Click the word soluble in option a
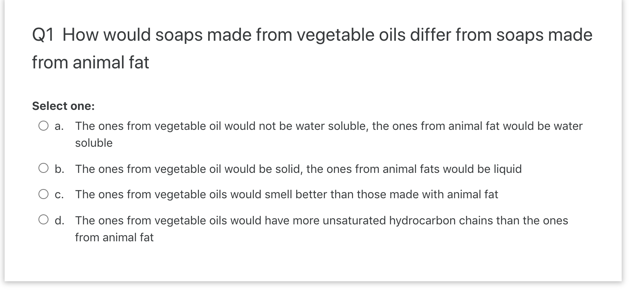 (93, 142)
